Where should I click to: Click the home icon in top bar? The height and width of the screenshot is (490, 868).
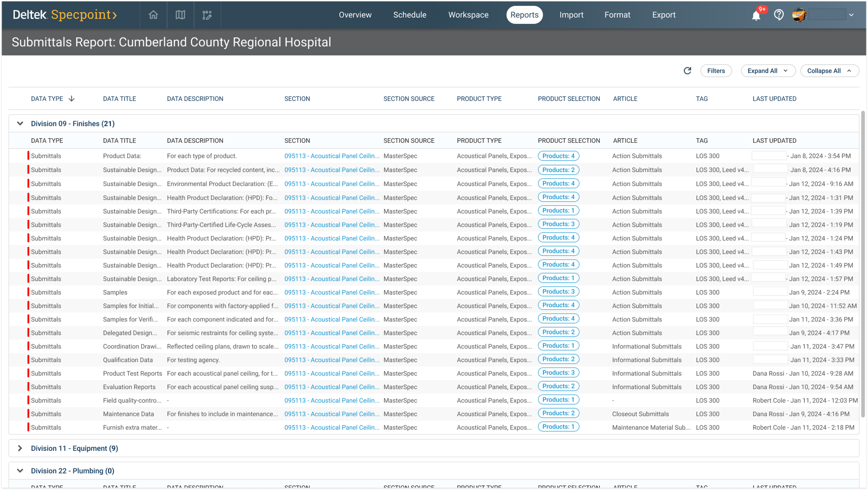[153, 15]
